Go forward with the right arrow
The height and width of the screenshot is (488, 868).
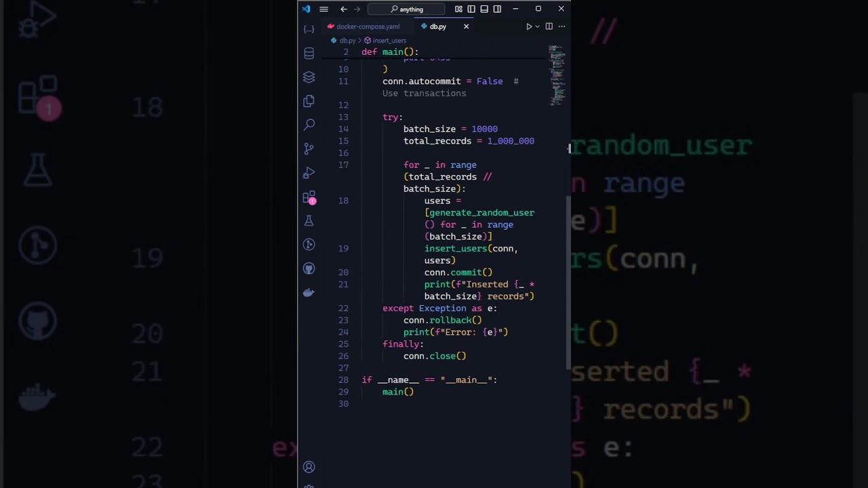[357, 9]
